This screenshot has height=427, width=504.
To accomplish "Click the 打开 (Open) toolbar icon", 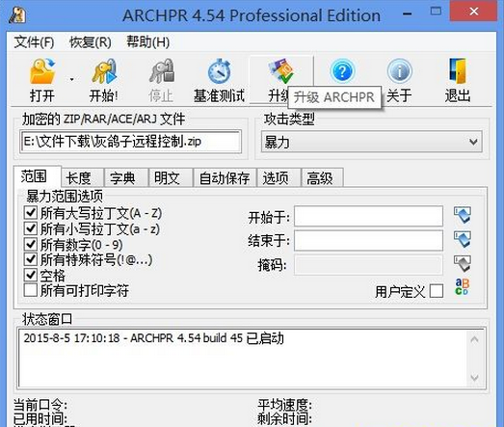I will point(42,71).
